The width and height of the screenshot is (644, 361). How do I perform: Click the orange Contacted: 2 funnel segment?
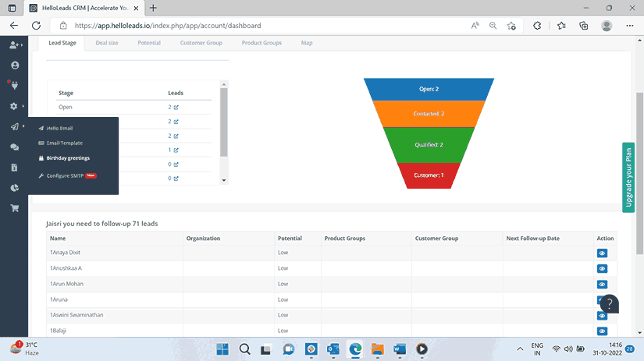click(x=429, y=114)
